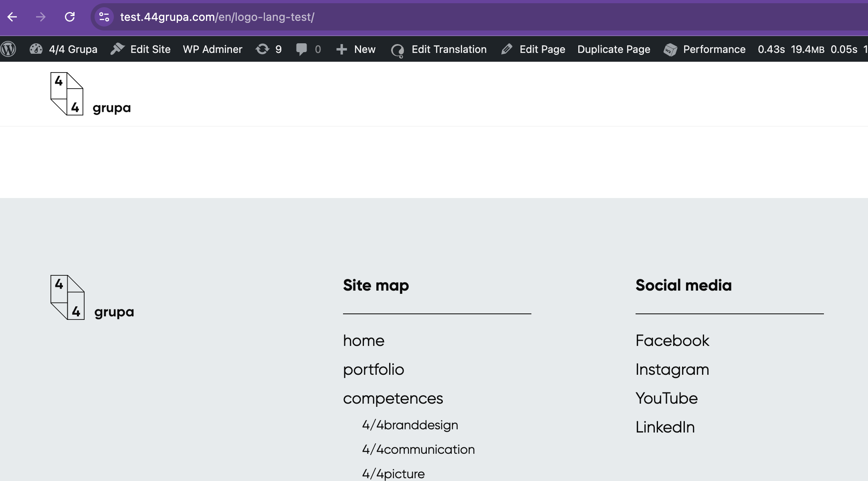Choose Edit Translation in admin bar
868x481 pixels.
point(438,49)
